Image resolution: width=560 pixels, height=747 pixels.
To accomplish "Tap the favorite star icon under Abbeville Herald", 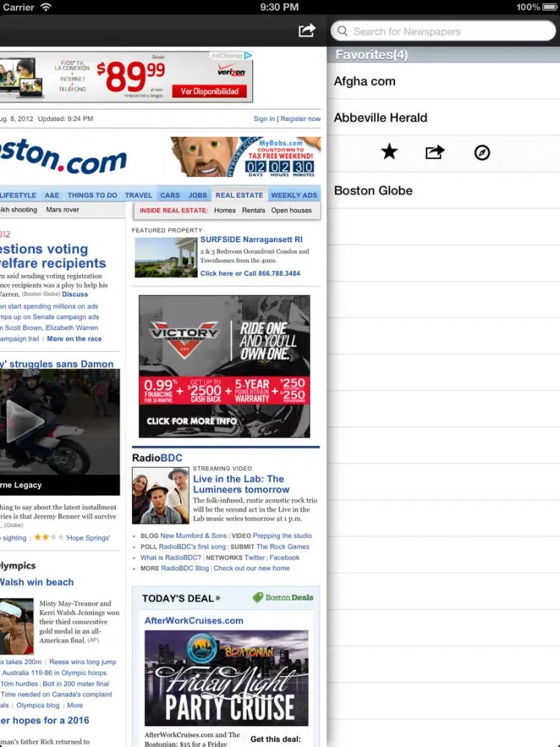I will (389, 152).
